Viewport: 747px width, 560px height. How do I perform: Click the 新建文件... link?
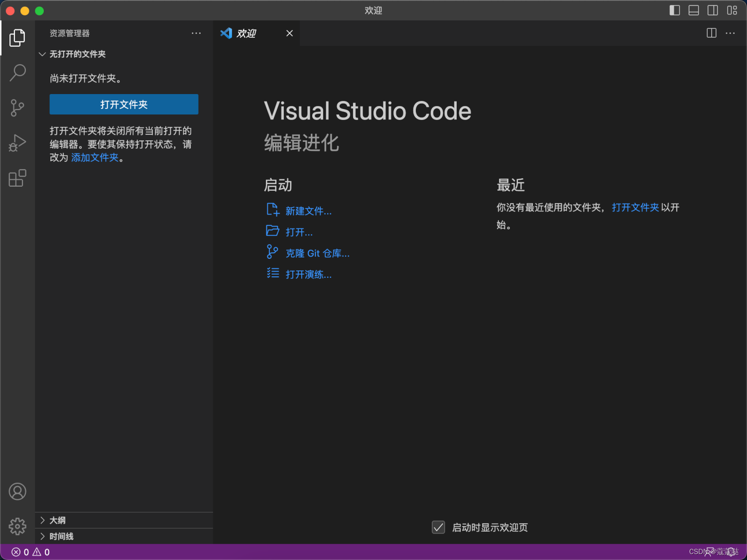click(x=309, y=211)
